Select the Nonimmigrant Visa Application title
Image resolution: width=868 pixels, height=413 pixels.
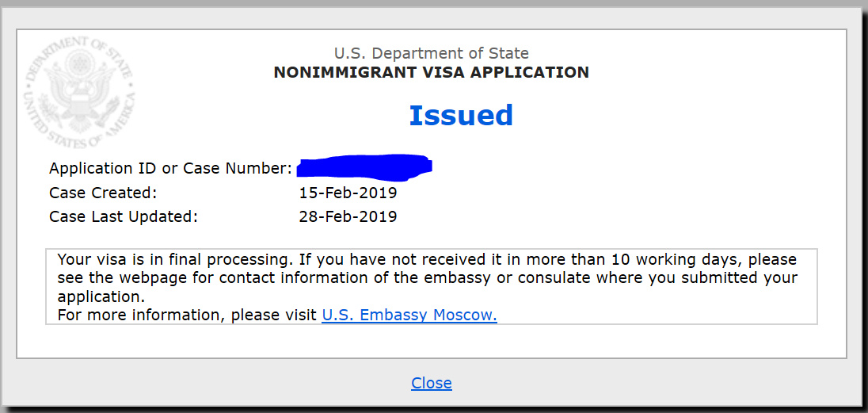coord(432,73)
